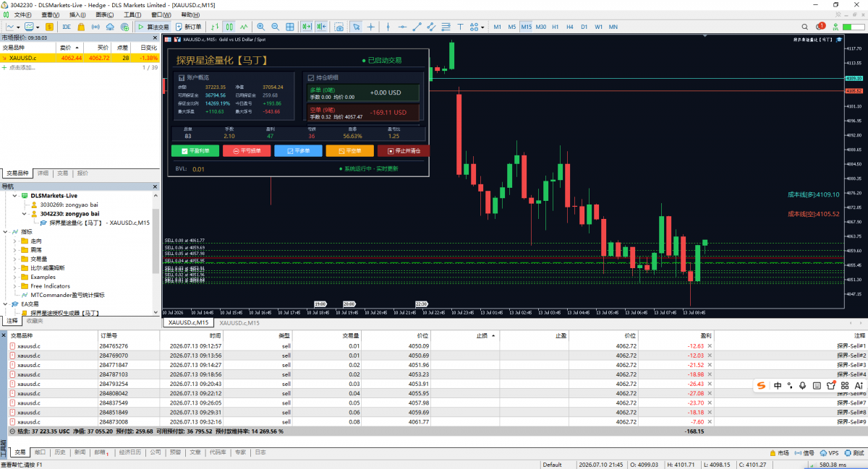
Task: Click the green 平盈利单 button
Action: (x=195, y=151)
